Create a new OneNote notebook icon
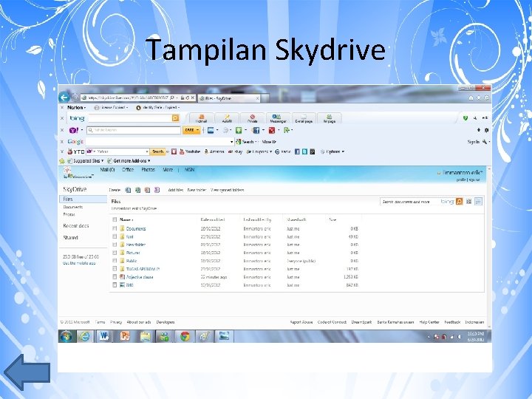 pos(157,190)
